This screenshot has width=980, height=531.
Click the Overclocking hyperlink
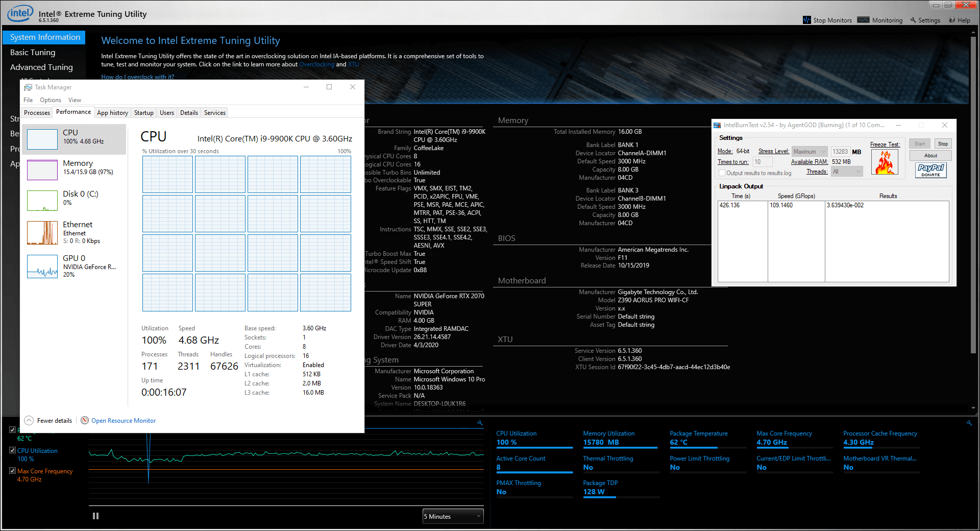[x=316, y=64]
